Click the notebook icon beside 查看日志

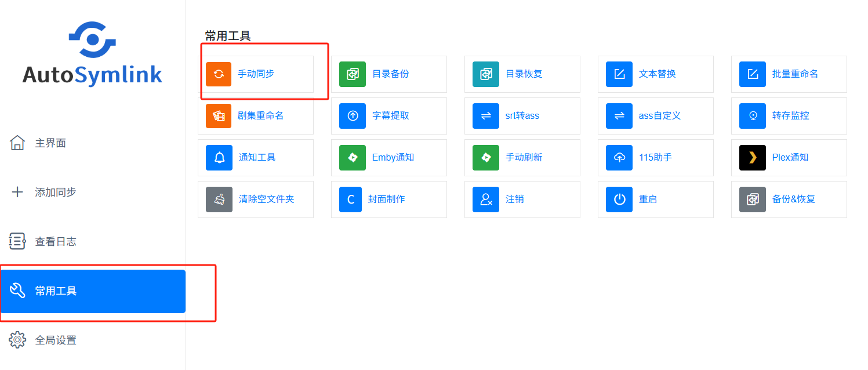click(x=17, y=241)
